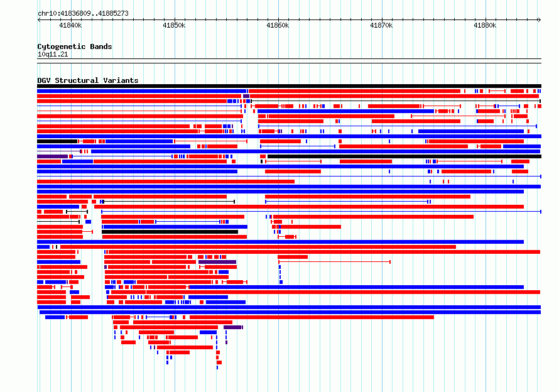Click the 41880k ruler tick label
Image resolution: width=559 pixels, height=392 pixels.
click(x=485, y=25)
